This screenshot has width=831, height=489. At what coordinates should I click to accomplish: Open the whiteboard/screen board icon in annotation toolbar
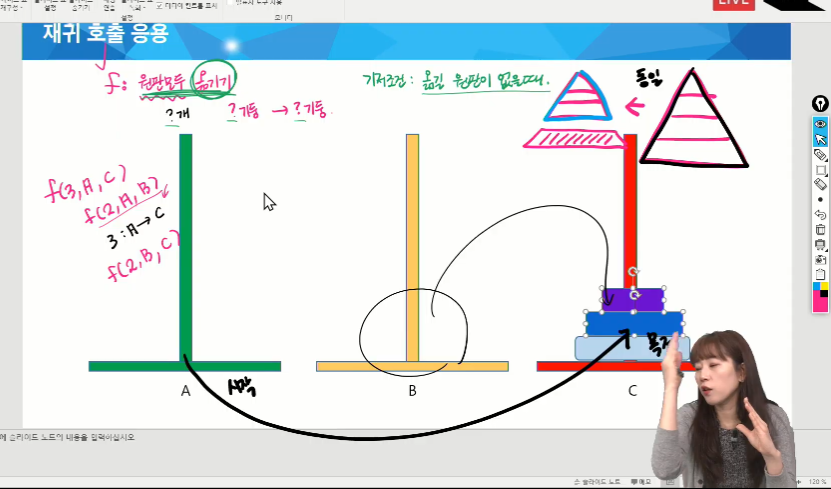click(x=820, y=245)
